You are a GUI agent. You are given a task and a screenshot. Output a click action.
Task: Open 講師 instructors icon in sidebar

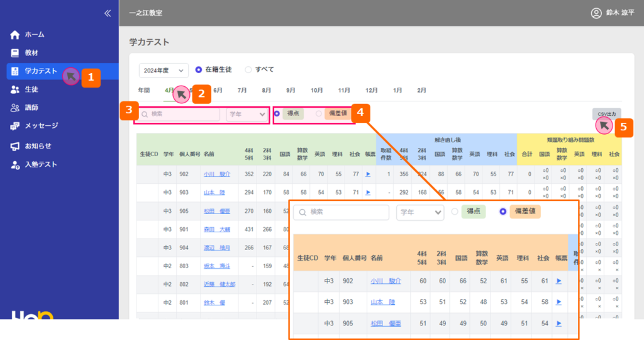tap(15, 108)
